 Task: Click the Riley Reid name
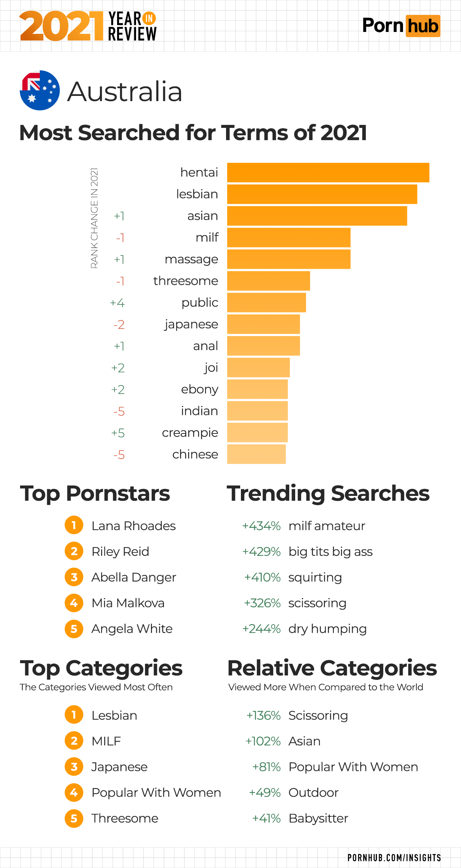[x=120, y=551]
